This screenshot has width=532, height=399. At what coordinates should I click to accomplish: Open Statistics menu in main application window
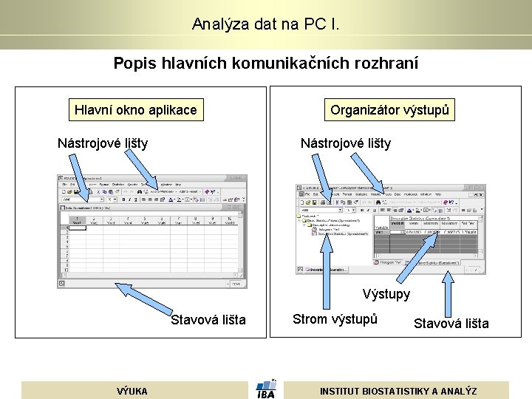coord(118,185)
